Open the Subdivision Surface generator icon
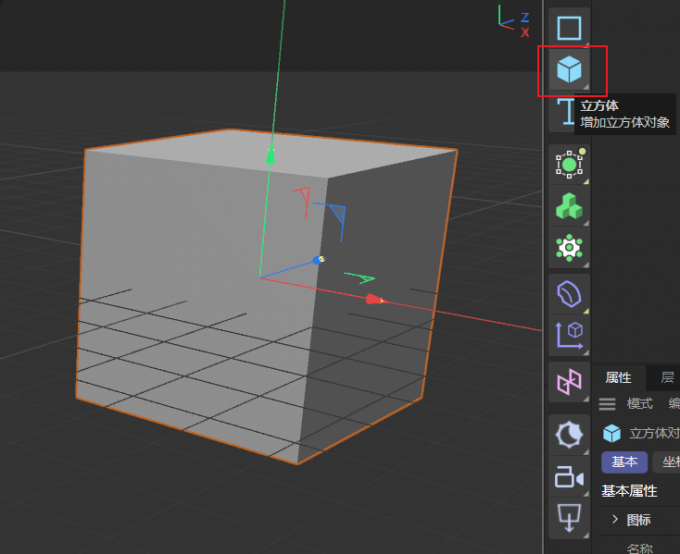The width and height of the screenshot is (680, 554). [x=569, y=164]
